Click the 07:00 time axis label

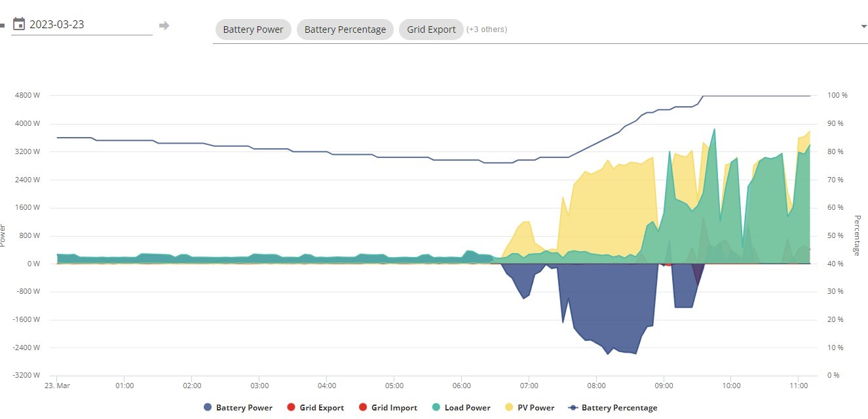coord(529,386)
